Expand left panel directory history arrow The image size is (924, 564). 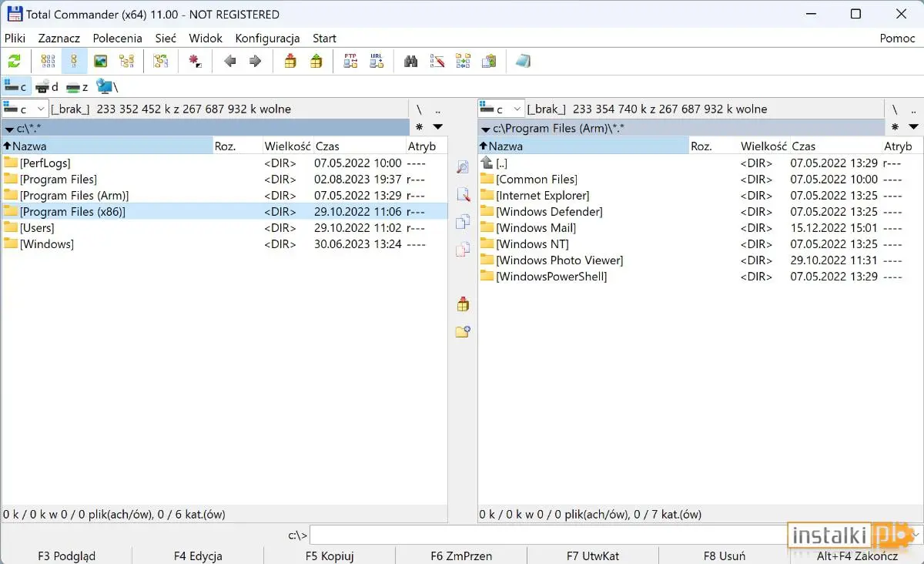pyautogui.click(x=437, y=127)
